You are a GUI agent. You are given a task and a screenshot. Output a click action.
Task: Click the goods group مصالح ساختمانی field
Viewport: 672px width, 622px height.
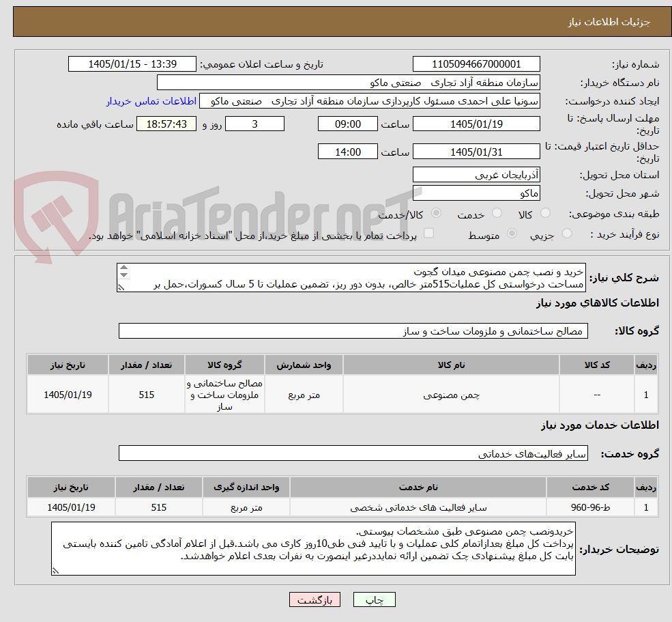[x=353, y=330]
